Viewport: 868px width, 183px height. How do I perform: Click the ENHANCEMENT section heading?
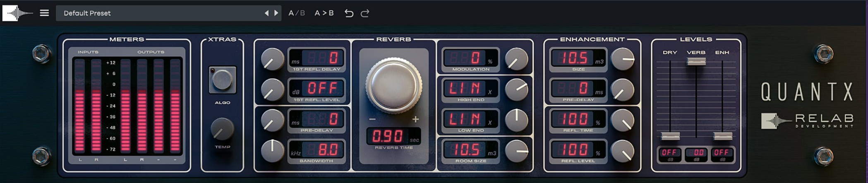pyautogui.click(x=592, y=39)
